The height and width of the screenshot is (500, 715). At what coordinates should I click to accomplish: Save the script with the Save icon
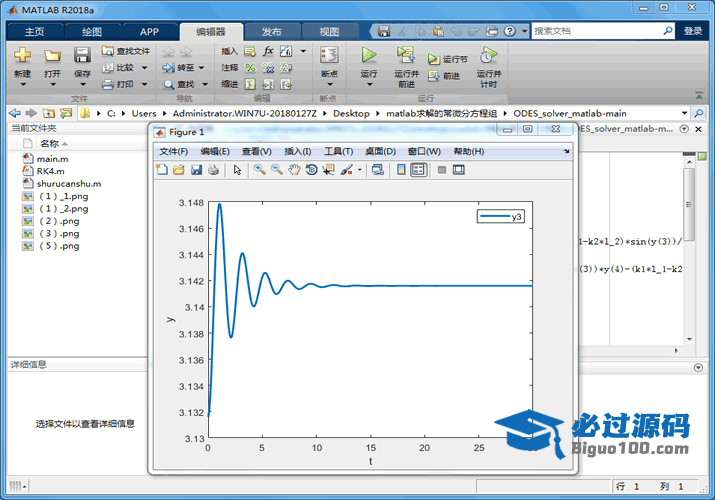coord(82,55)
